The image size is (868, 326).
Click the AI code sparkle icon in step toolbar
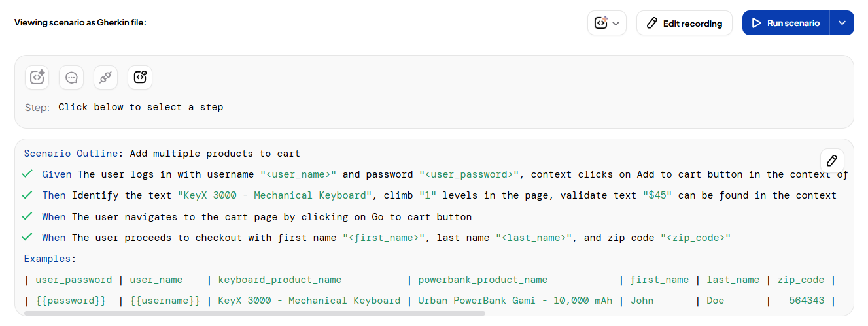[x=37, y=78]
